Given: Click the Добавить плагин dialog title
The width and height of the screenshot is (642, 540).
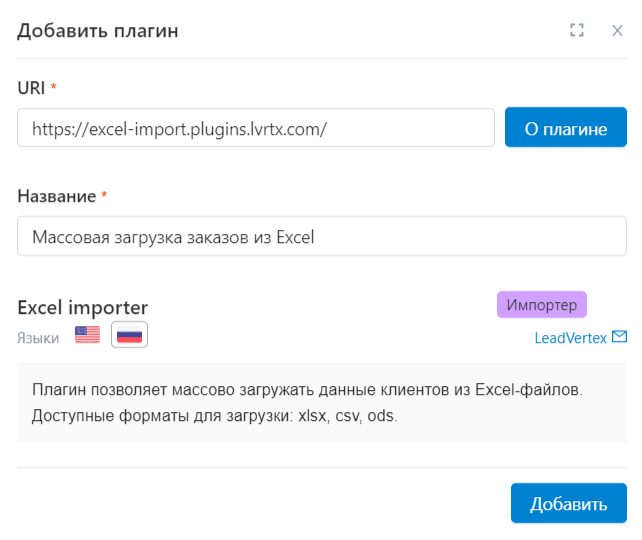Looking at the screenshot, I should pyautogui.click(x=97, y=31).
